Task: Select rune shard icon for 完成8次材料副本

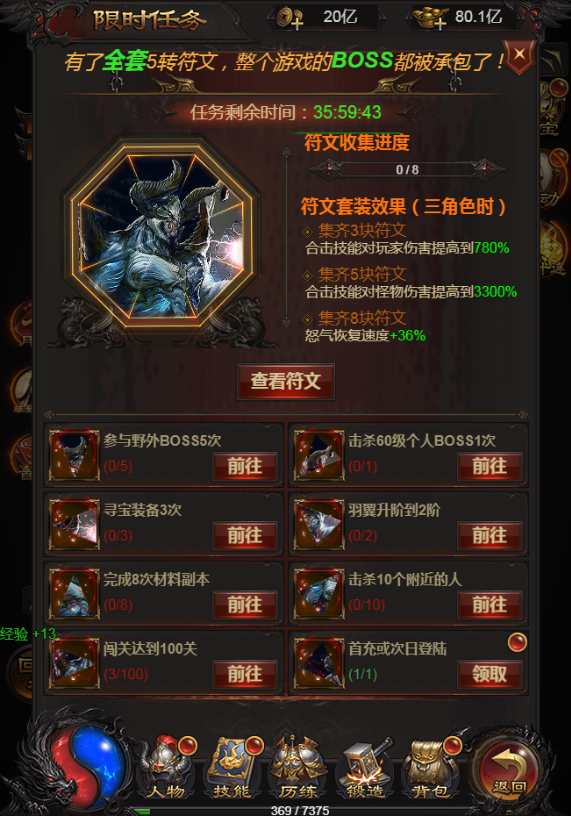Action: click(x=74, y=593)
